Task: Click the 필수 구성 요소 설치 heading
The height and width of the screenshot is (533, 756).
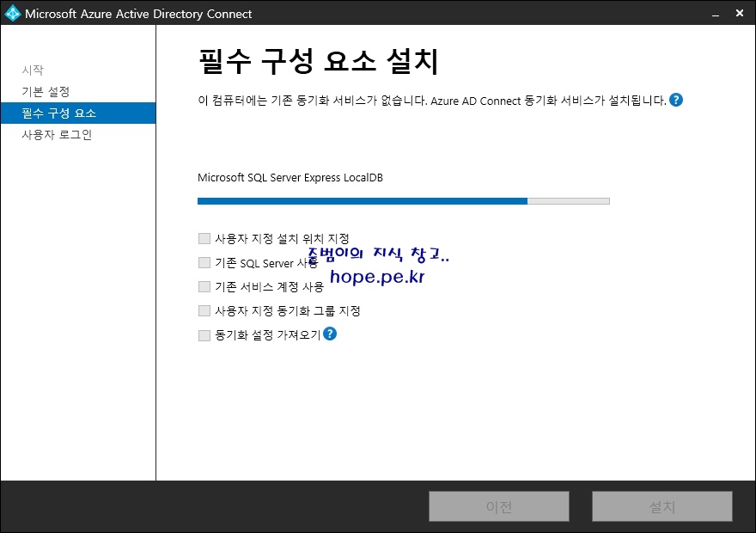Action: coord(318,61)
